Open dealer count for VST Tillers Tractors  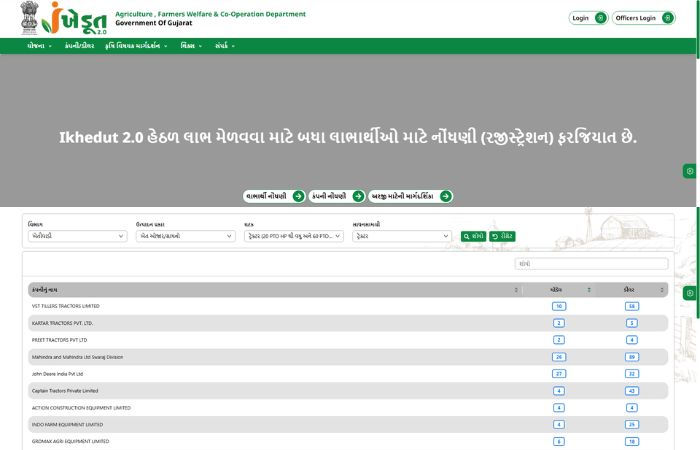point(632,306)
